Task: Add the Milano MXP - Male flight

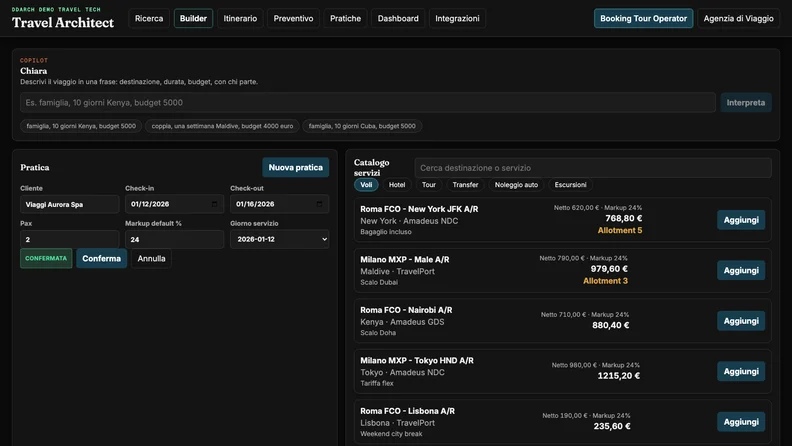Action: 741,270
